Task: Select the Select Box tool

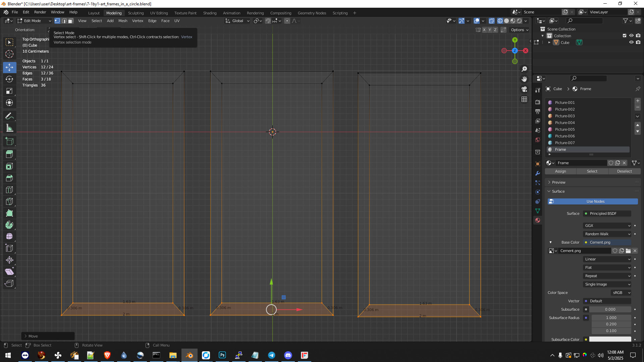Action: pos(9,42)
